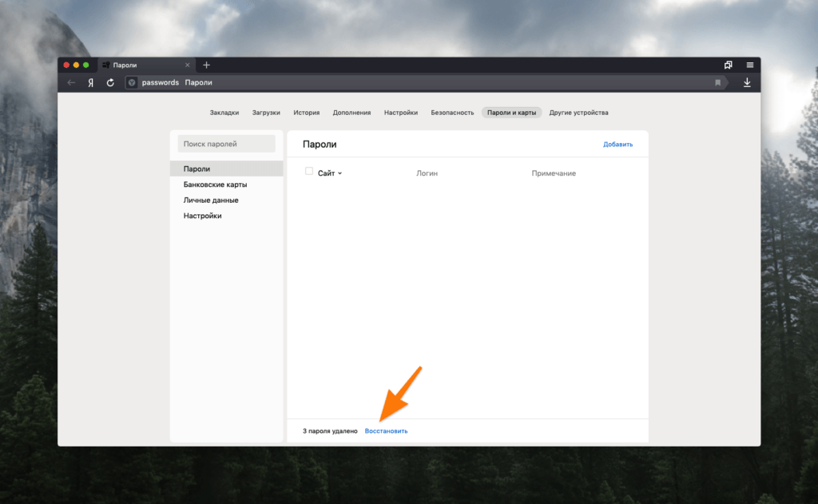Screen dimensions: 818x504
Task: Open a new tab with plus button
Action: (207, 65)
